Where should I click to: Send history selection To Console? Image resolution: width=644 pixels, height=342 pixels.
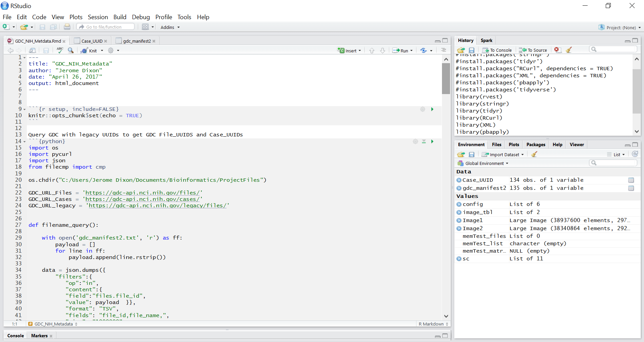click(497, 50)
